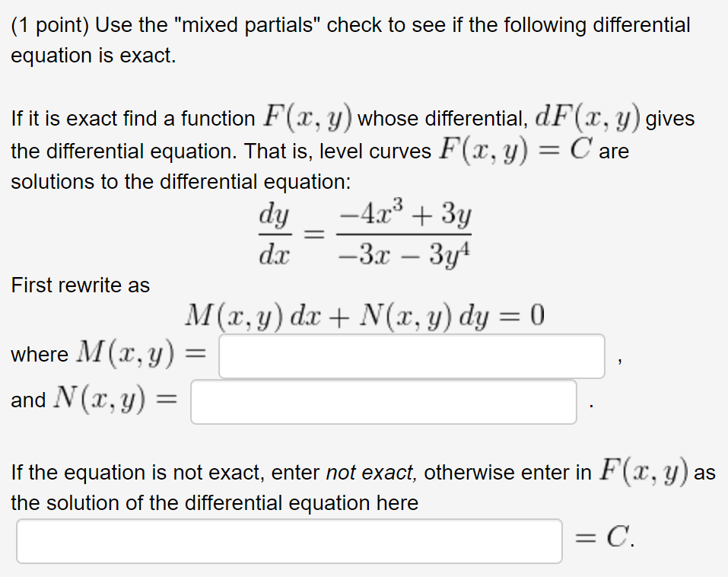Click inside the middle answer entry box
Viewport: 728px width, 577px height.
click(384, 401)
